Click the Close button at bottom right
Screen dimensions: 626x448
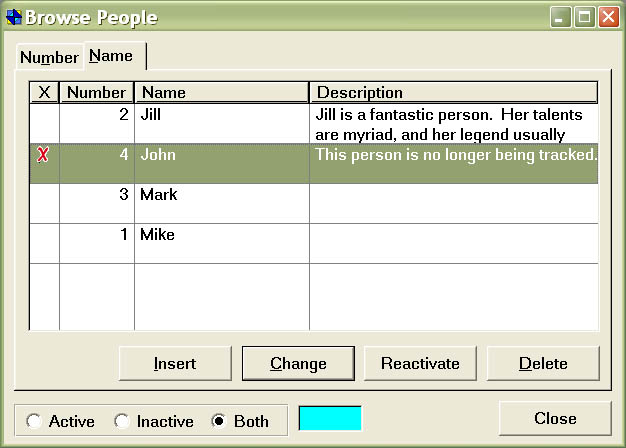pyautogui.click(x=554, y=419)
